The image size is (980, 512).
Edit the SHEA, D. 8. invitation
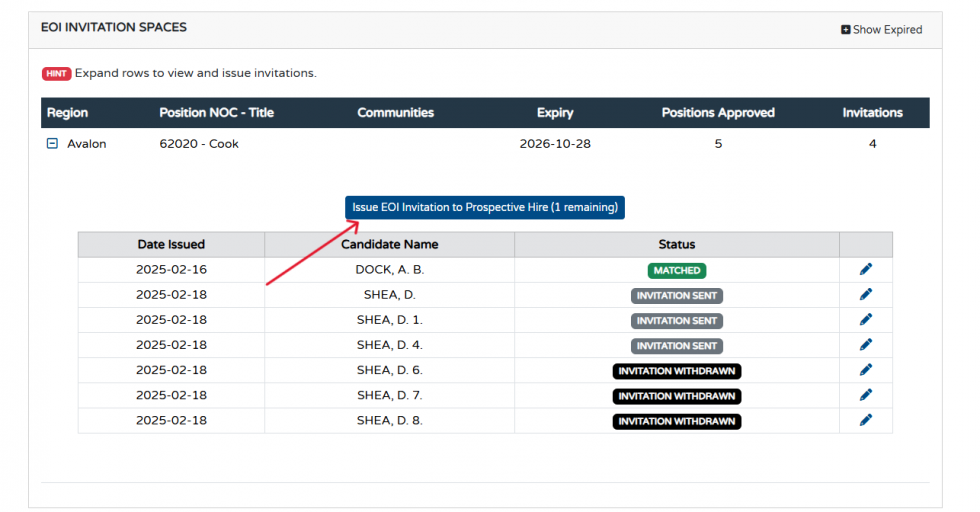[x=865, y=420]
